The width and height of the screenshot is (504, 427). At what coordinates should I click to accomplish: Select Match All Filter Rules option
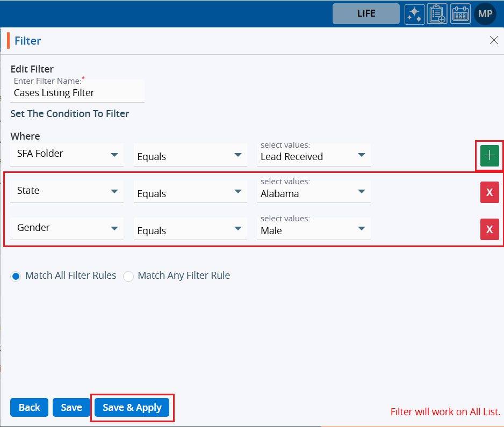[x=16, y=276]
